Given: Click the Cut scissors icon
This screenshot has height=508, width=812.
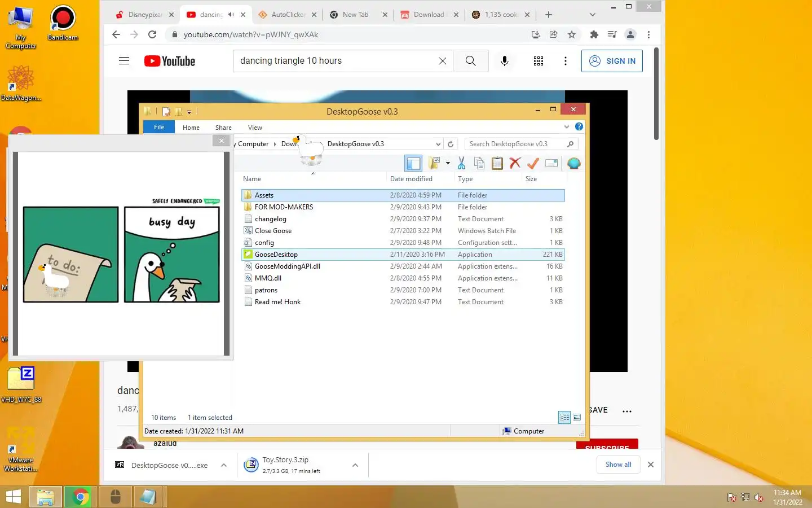Looking at the screenshot, I should tap(461, 164).
